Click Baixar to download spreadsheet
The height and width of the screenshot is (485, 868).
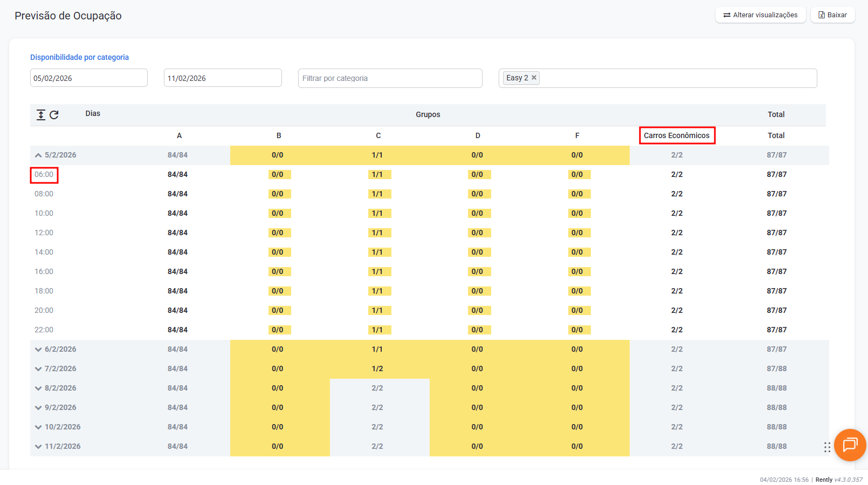pos(832,15)
